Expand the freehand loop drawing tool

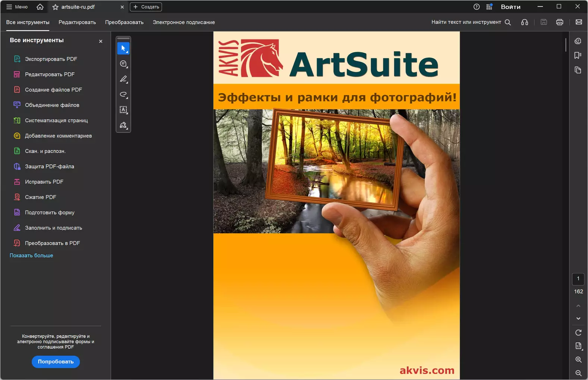123,94
